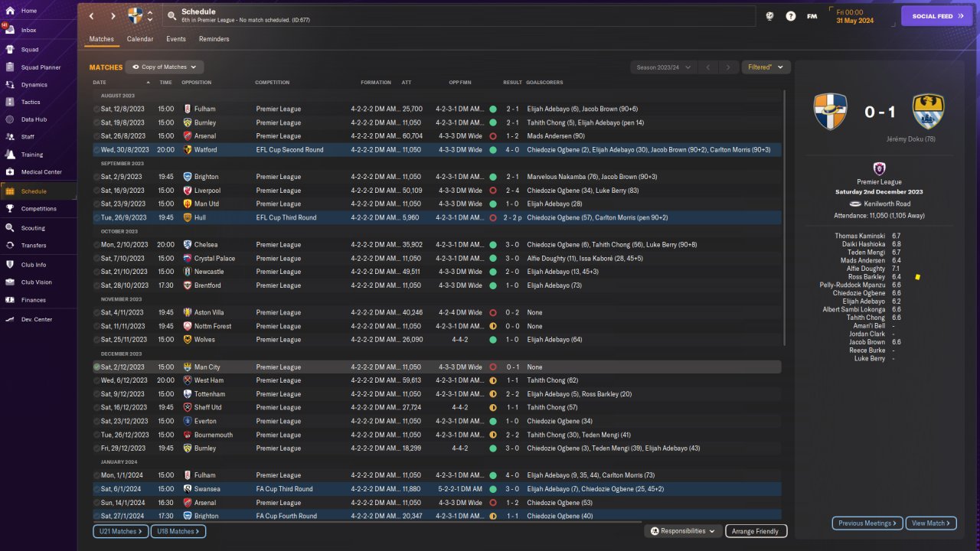Image resolution: width=980 pixels, height=551 pixels.
Task: Click the Fulham club badge in August
Action: (x=188, y=109)
